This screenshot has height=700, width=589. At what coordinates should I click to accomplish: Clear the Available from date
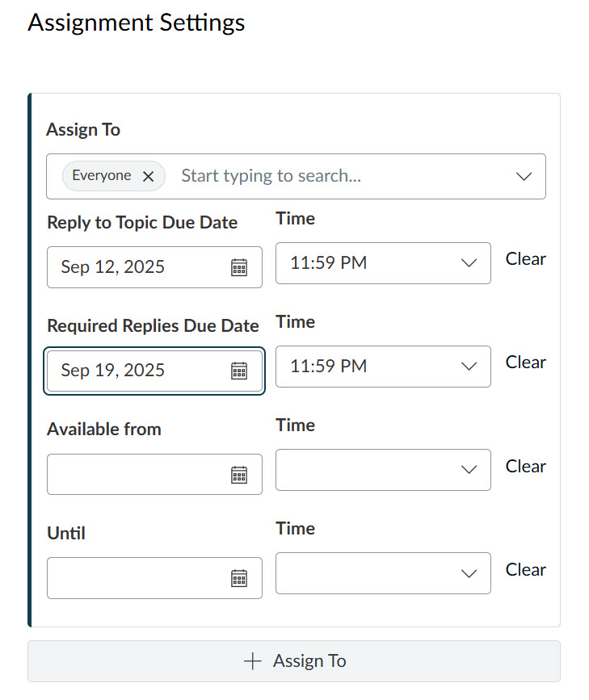coord(525,466)
